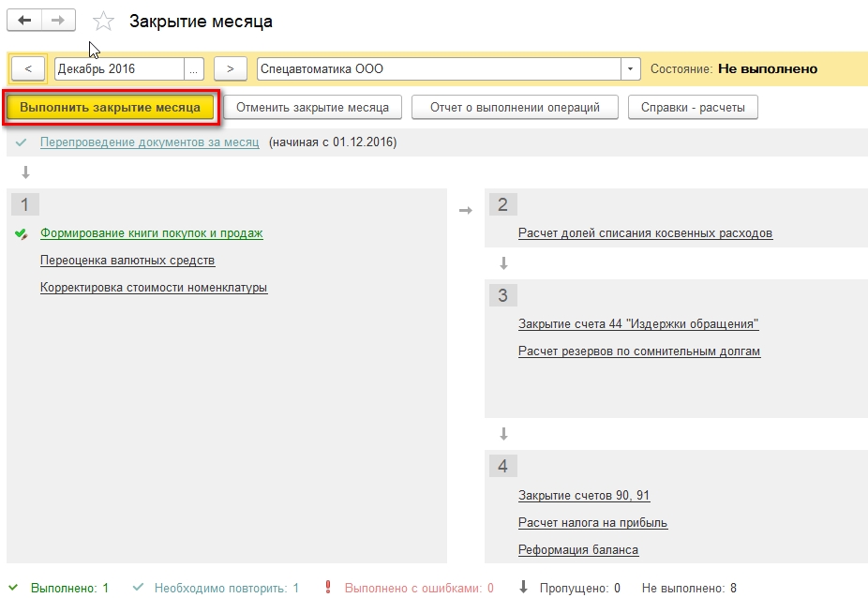Select Переоценка валютных средств operation
Screen dimensions: 868x598
click(x=127, y=261)
